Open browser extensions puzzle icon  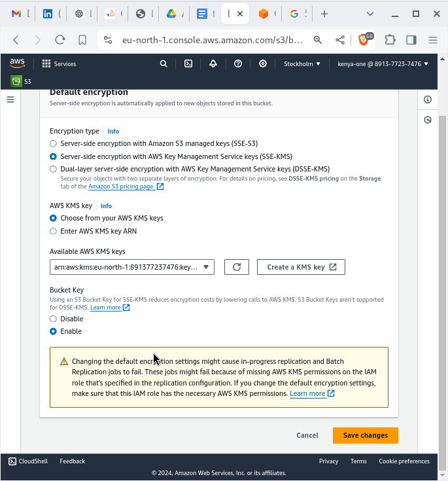coord(390,40)
